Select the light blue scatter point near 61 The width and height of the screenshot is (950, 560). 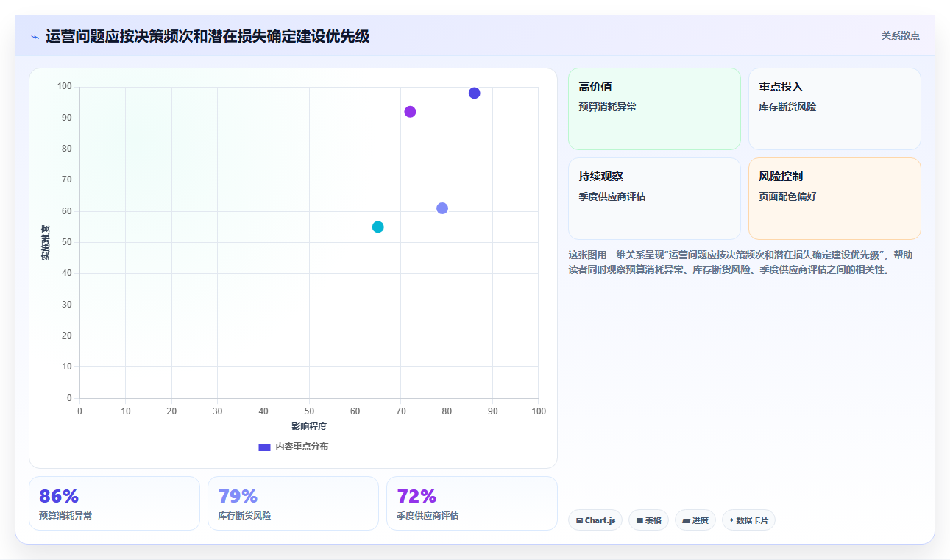pyautogui.click(x=442, y=208)
